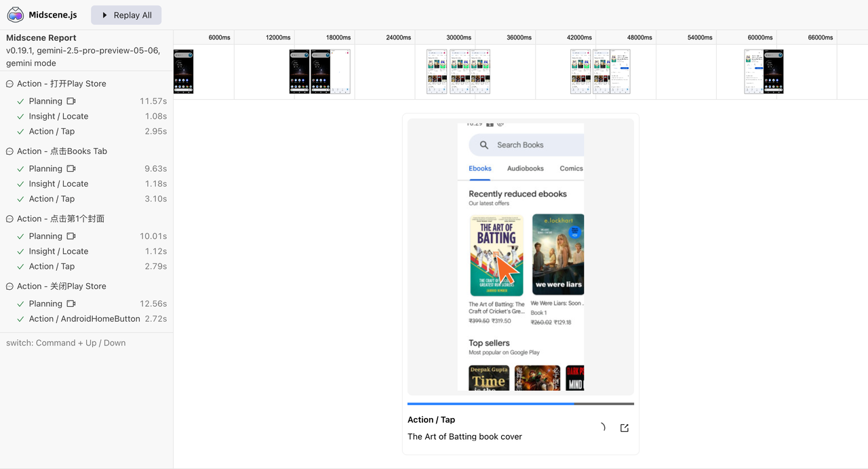Open the export video icon beside Action / Tap
Screen dimensions: 868x469
pyautogui.click(x=625, y=428)
